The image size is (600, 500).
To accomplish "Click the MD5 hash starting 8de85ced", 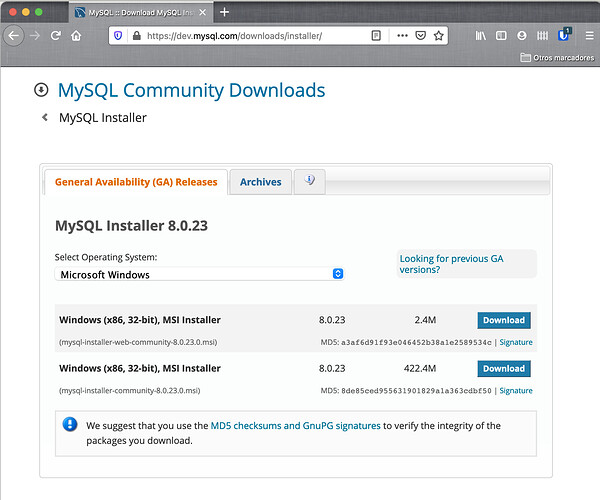I will click(416, 391).
